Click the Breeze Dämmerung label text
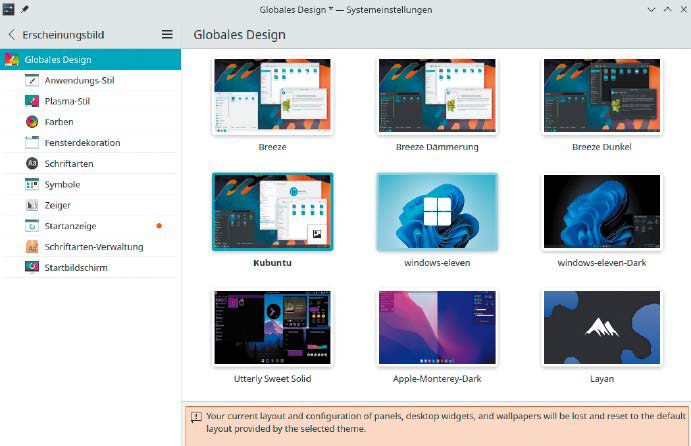Screen dimensions: 691x446 pos(437,147)
